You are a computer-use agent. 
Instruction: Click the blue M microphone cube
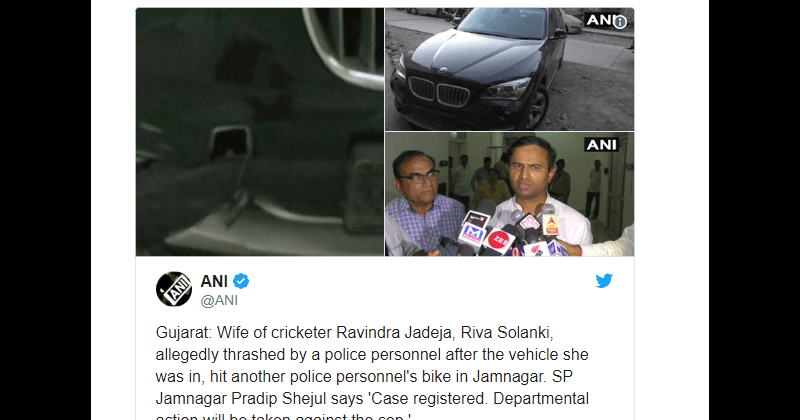point(471,235)
